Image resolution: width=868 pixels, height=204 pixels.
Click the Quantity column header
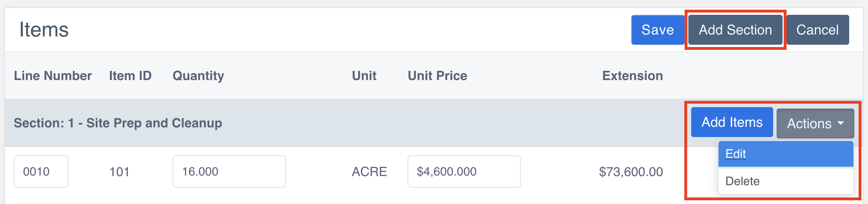[x=198, y=76]
